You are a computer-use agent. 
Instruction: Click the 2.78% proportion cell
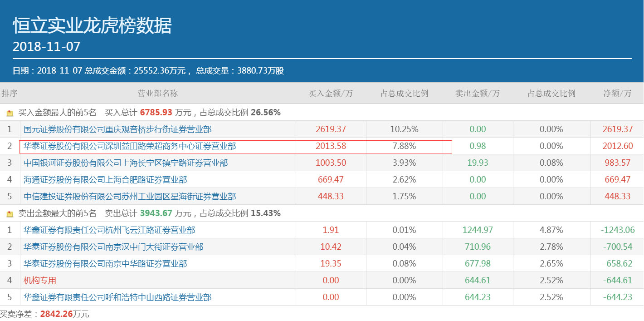[x=551, y=247]
